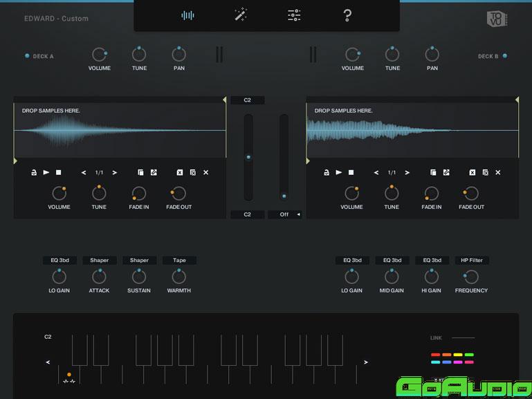This screenshot has width=532, height=399.
Task: Go to previous sample in right panel
Action: [376, 172]
